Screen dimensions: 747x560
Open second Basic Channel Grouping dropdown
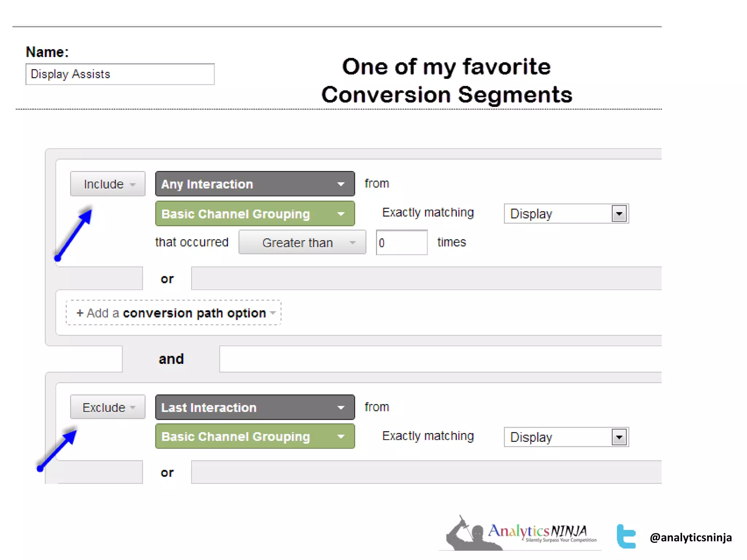click(x=255, y=437)
